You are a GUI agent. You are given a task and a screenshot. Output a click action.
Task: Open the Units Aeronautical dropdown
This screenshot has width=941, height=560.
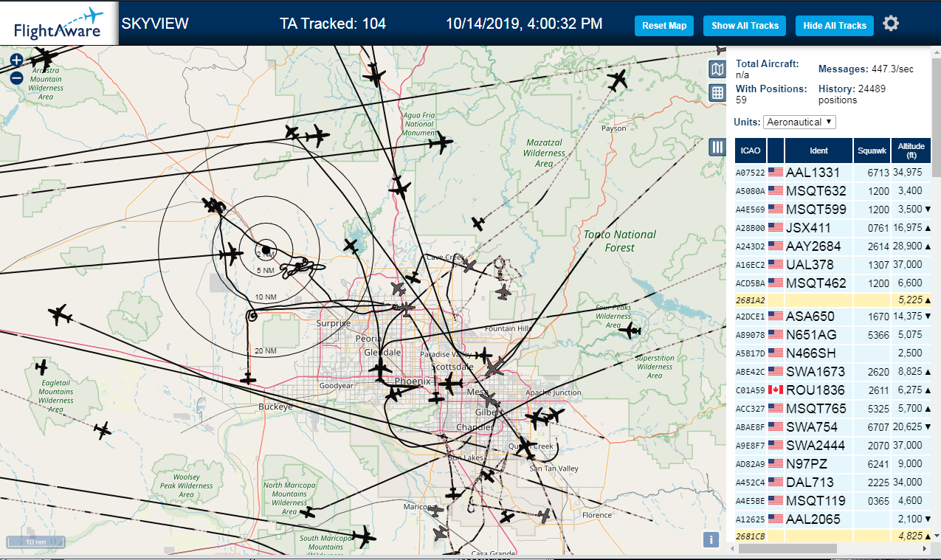tap(799, 122)
